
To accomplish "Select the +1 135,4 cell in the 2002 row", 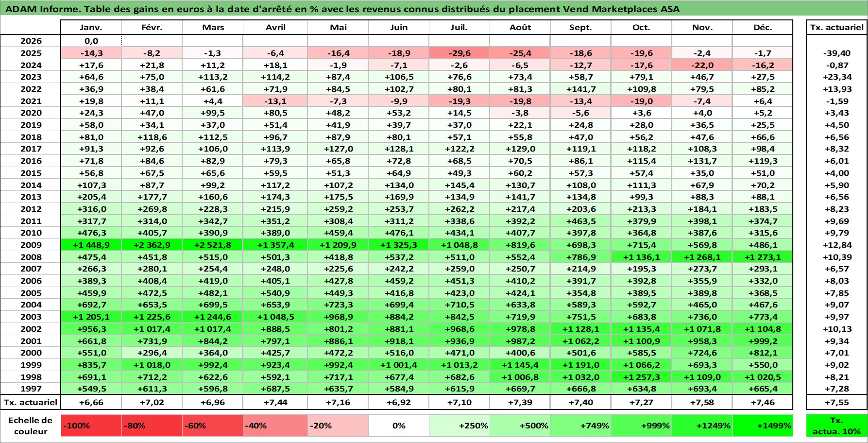I will (x=641, y=329).
